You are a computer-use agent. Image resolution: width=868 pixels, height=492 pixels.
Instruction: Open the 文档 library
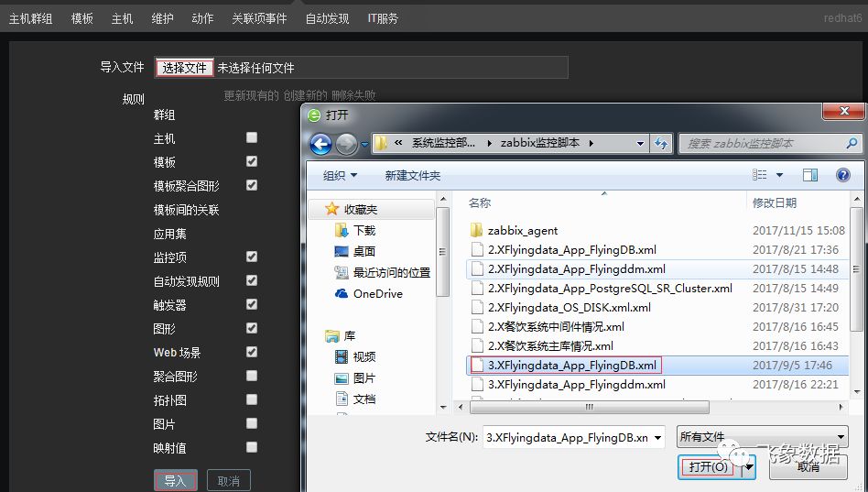coord(355,399)
